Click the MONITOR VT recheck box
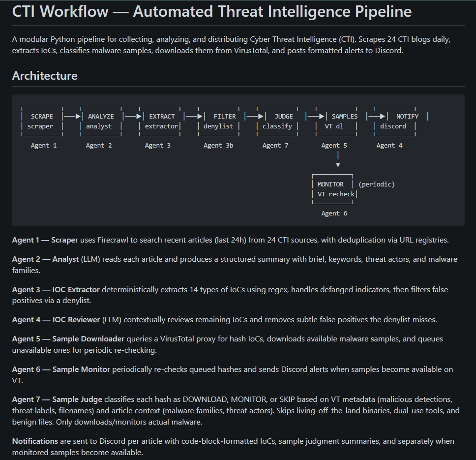The height and width of the screenshot is (460, 476). (x=333, y=189)
